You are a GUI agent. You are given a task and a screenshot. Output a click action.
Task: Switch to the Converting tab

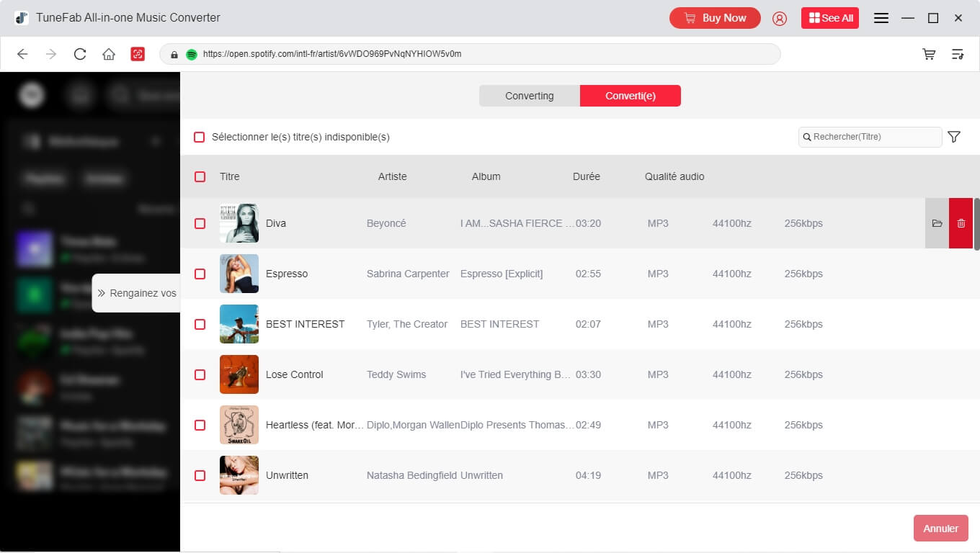[x=530, y=96]
